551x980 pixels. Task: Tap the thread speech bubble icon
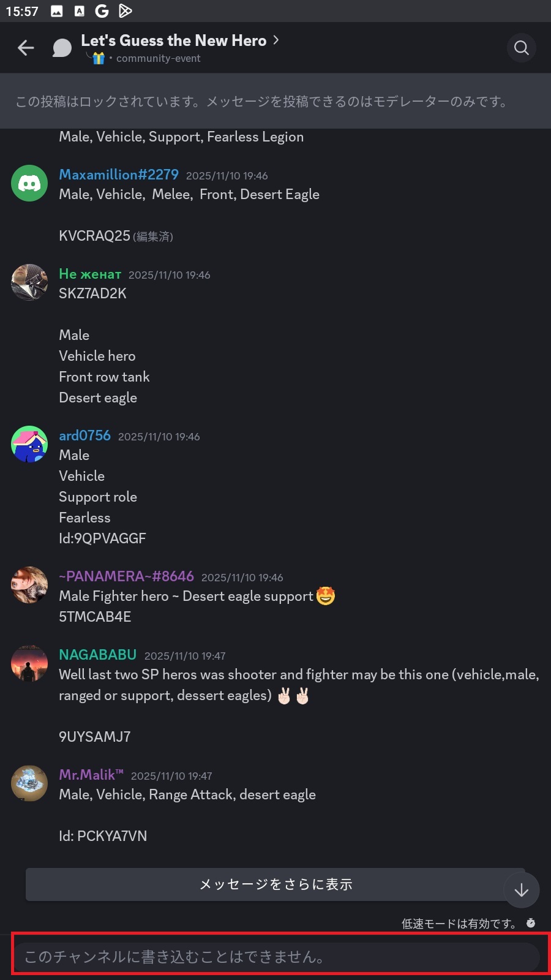(62, 48)
